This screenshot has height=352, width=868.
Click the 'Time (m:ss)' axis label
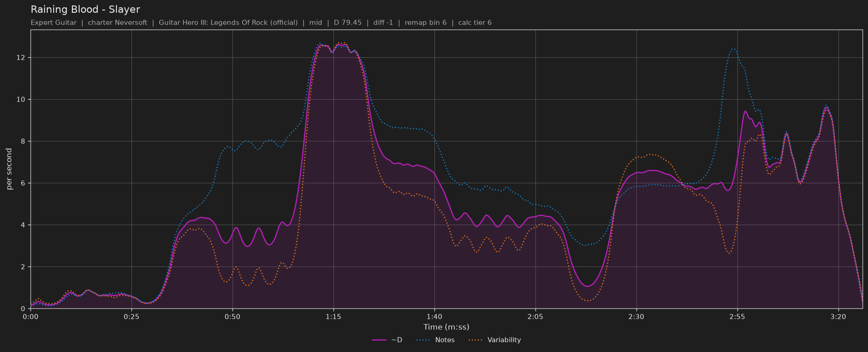pyautogui.click(x=446, y=327)
